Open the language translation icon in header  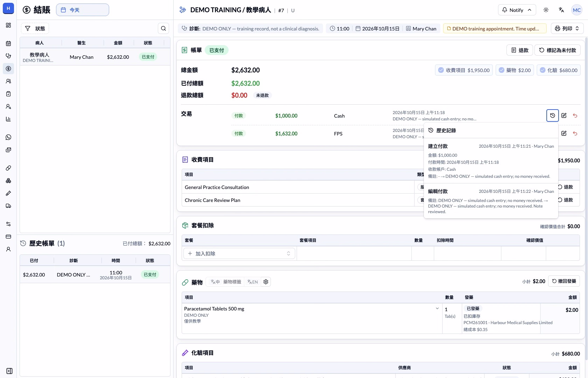561,10
